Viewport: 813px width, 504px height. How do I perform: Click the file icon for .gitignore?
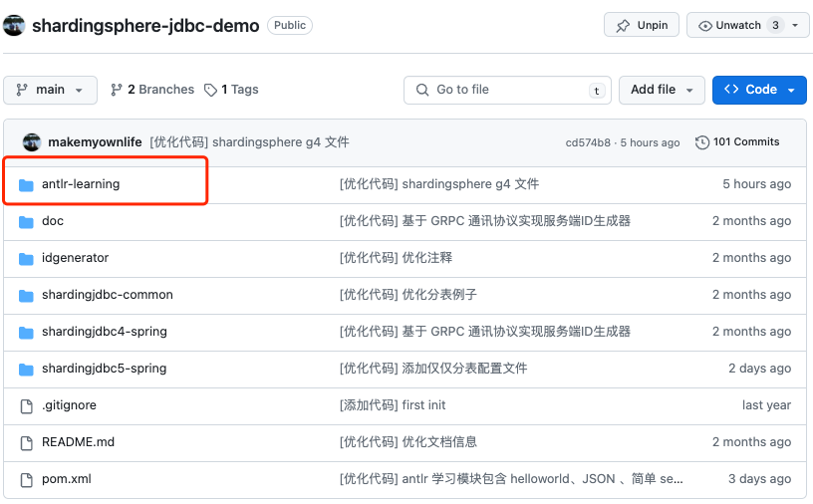[26, 405]
